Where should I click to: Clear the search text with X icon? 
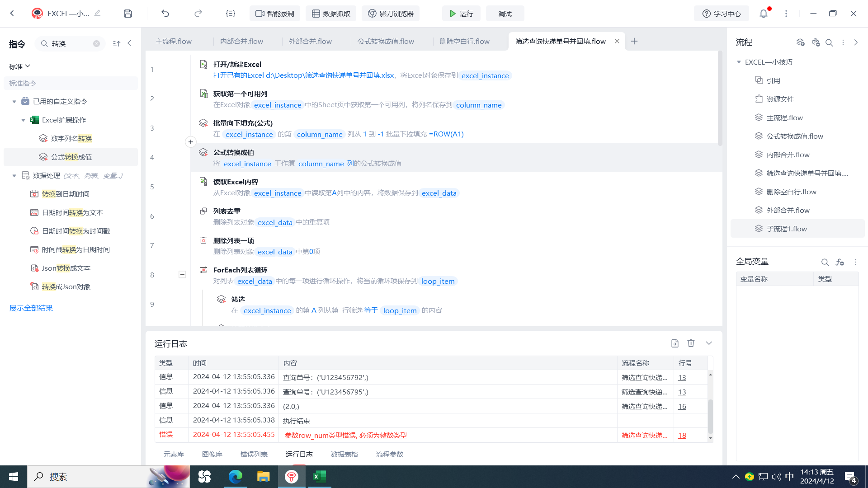pyautogui.click(x=96, y=44)
